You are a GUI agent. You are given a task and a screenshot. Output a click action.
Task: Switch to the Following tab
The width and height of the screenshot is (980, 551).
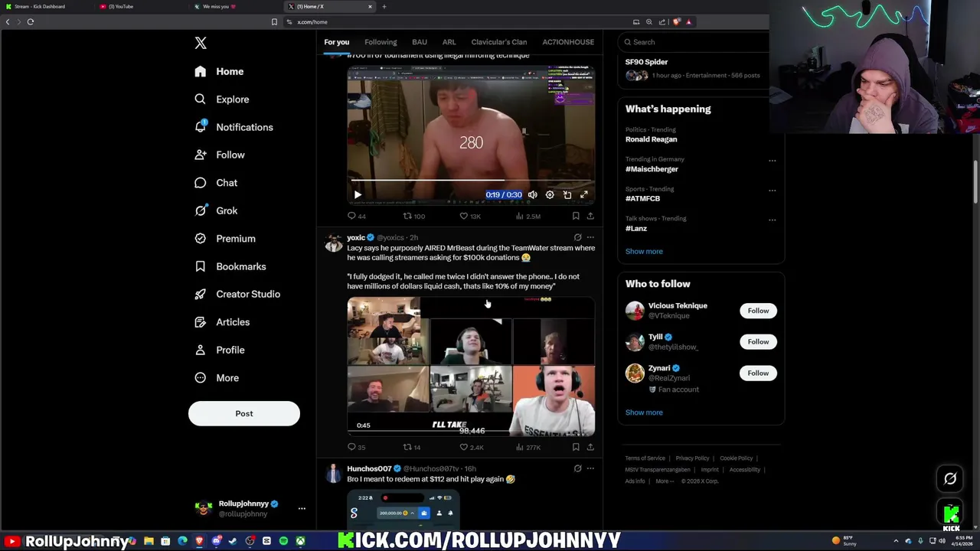pos(381,42)
